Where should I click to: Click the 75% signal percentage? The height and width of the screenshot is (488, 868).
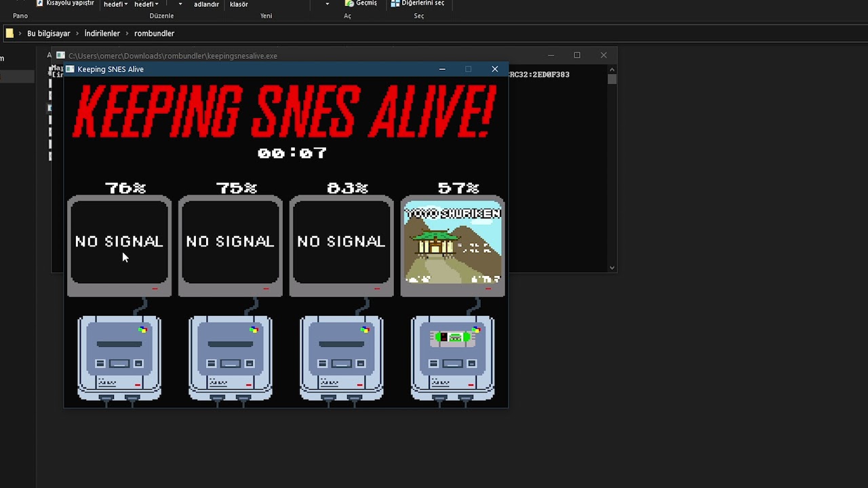coord(237,188)
